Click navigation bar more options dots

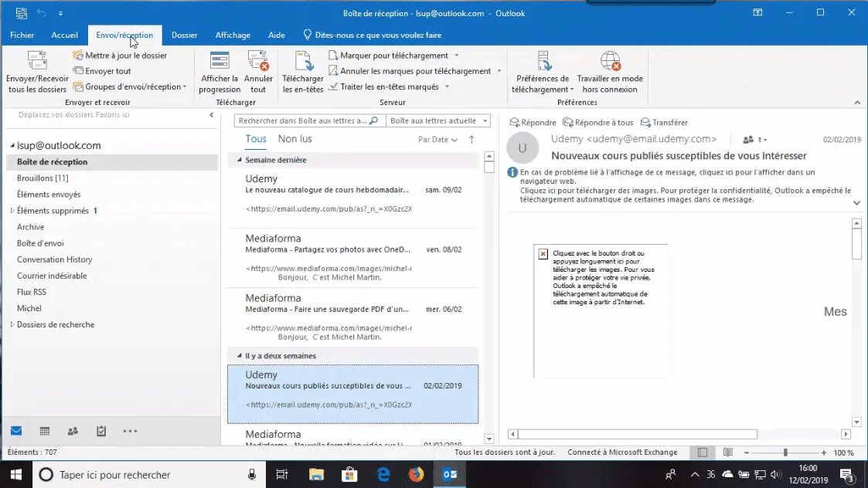(x=130, y=431)
